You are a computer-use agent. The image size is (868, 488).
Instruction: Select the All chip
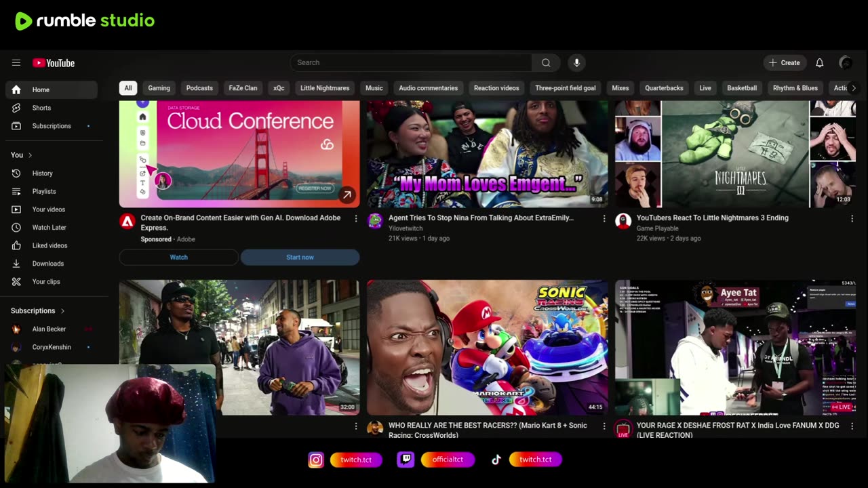pyautogui.click(x=128, y=88)
